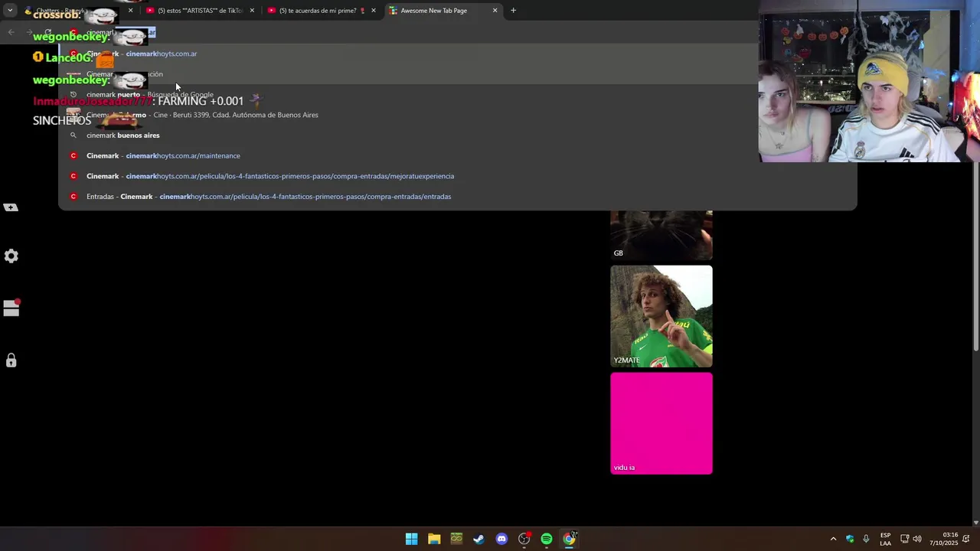The width and height of the screenshot is (980, 551).
Task: Open the 'mejoratuexperiencia' Cinemark suggestion
Action: coord(458,176)
